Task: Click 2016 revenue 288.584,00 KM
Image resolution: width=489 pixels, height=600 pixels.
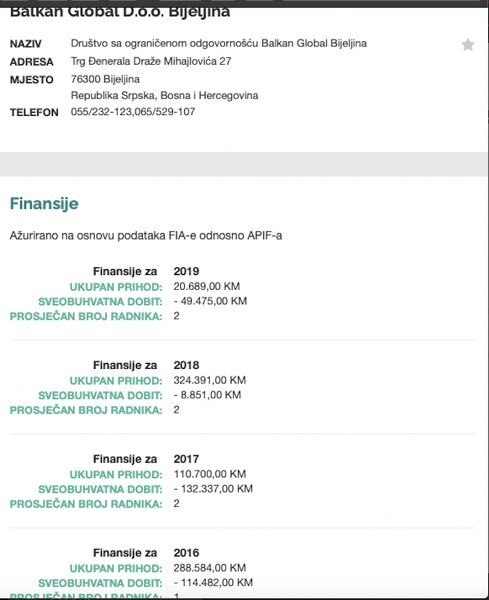Action: [210, 567]
